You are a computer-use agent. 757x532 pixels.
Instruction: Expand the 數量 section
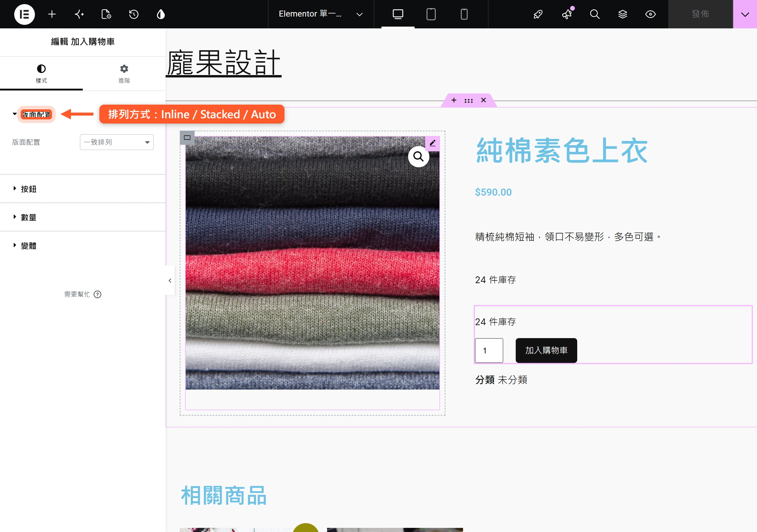[x=83, y=217]
